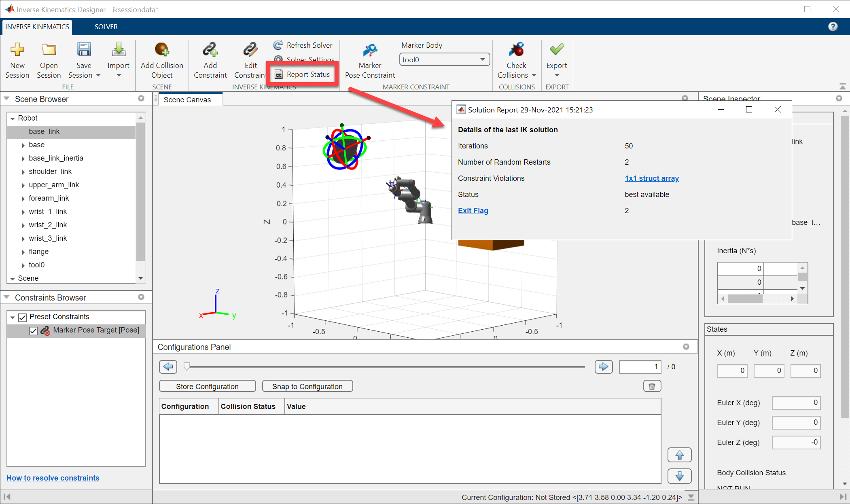Move configuration up with the arrow button

[679, 455]
